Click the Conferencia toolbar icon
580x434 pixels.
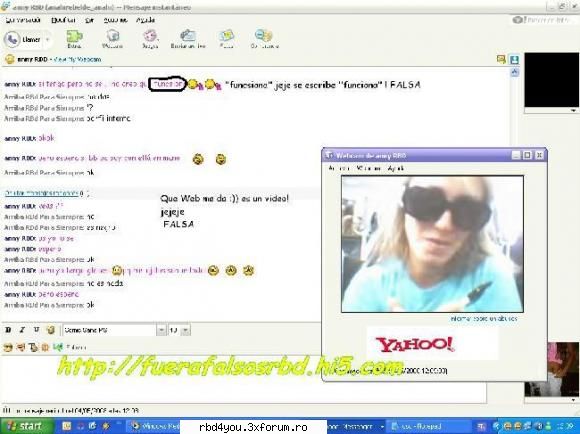(x=264, y=39)
